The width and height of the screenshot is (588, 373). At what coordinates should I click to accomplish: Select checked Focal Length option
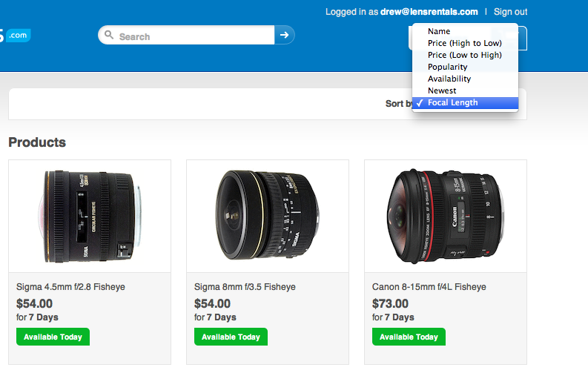point(453,103)
